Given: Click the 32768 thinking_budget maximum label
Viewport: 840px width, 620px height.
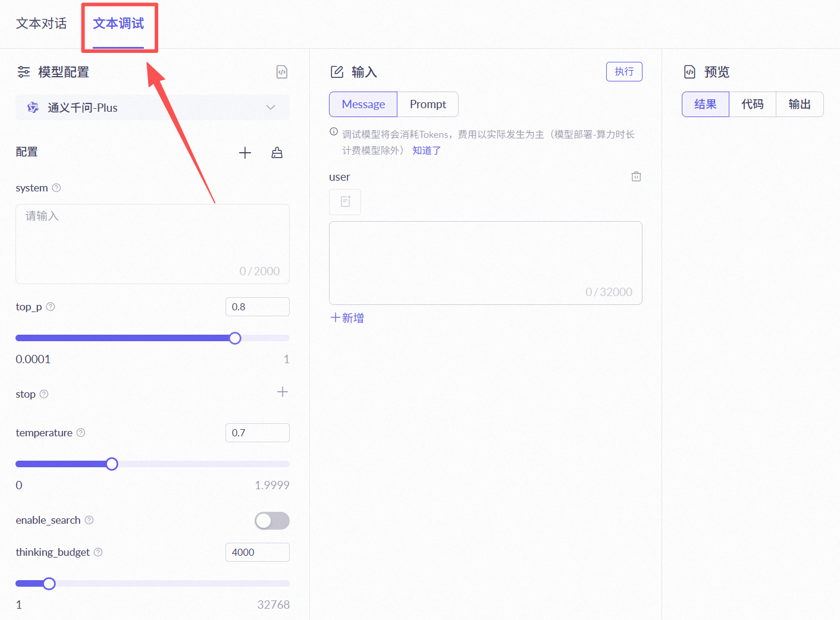Looking at the screenshot, I should [x=273, y=605].
